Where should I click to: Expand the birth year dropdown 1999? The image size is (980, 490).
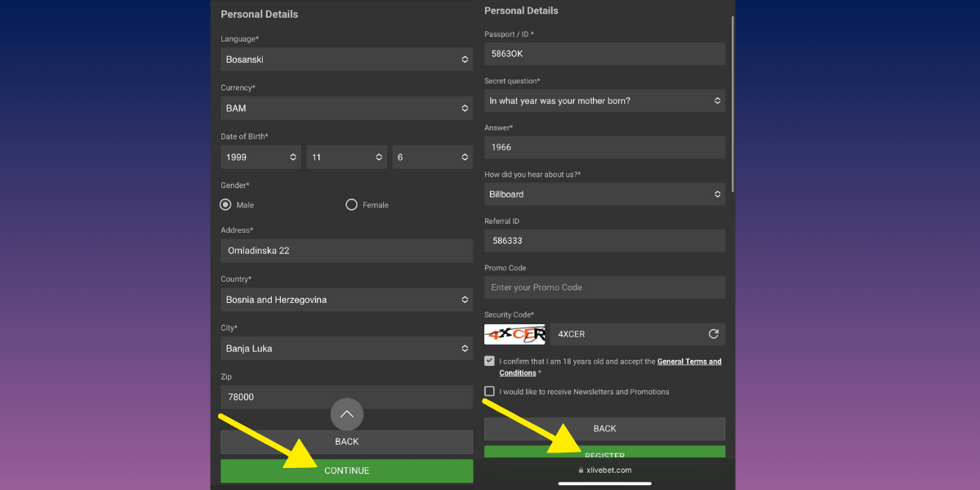click(x=261, y=157)
